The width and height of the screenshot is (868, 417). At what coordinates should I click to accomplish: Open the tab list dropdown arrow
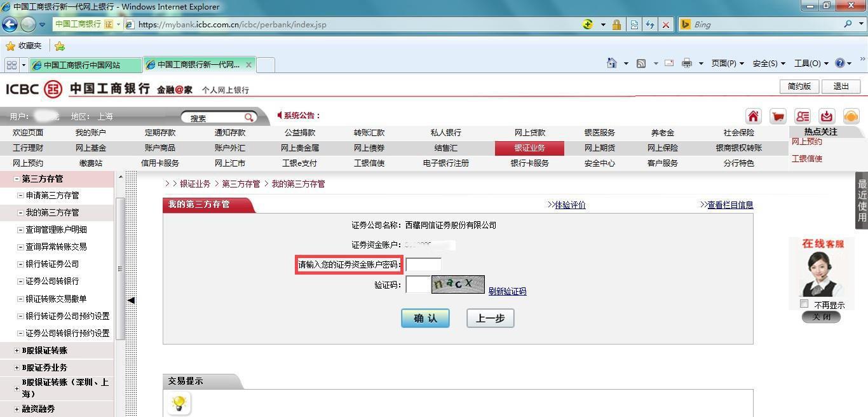[x=24, y=65]
